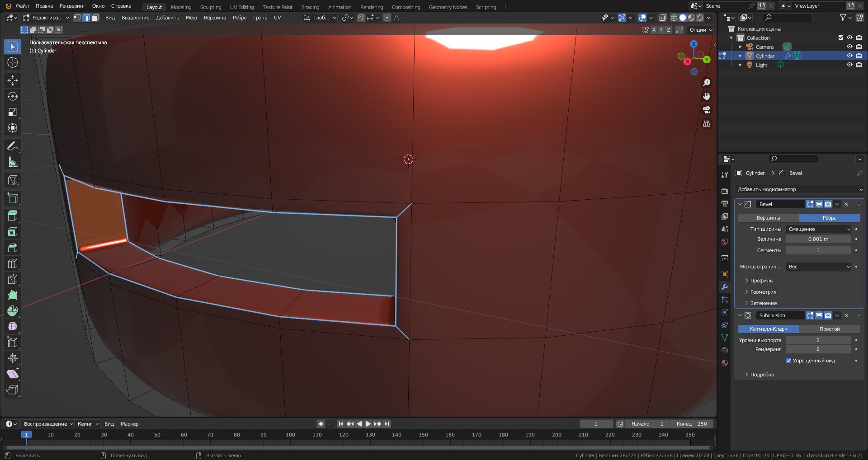Image resolution: width=868 pixels, height=460 pixels.
Task: Select the 3D Cursor tool
Action: tap(13, 62)
